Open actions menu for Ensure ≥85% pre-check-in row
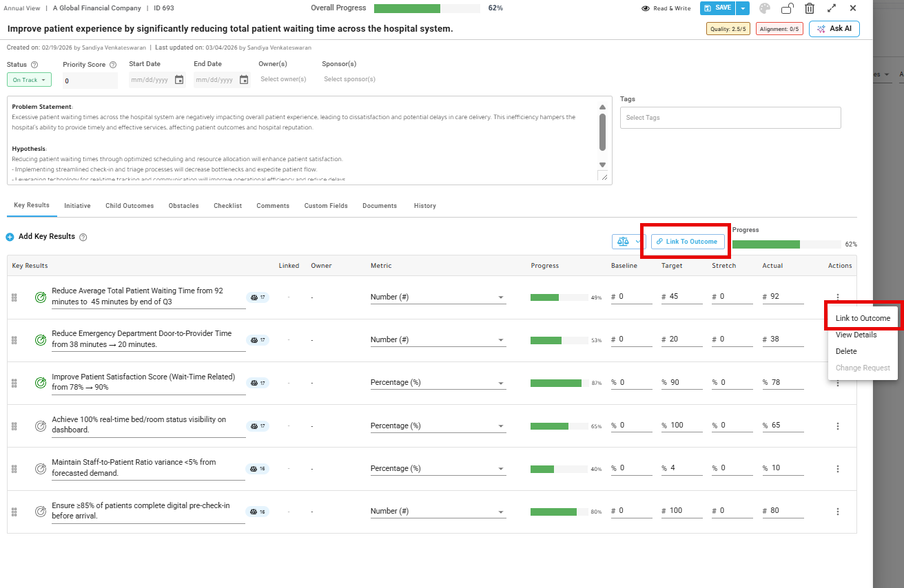The width and height of the screenshot is (904, 588). (x=838, y=512)
